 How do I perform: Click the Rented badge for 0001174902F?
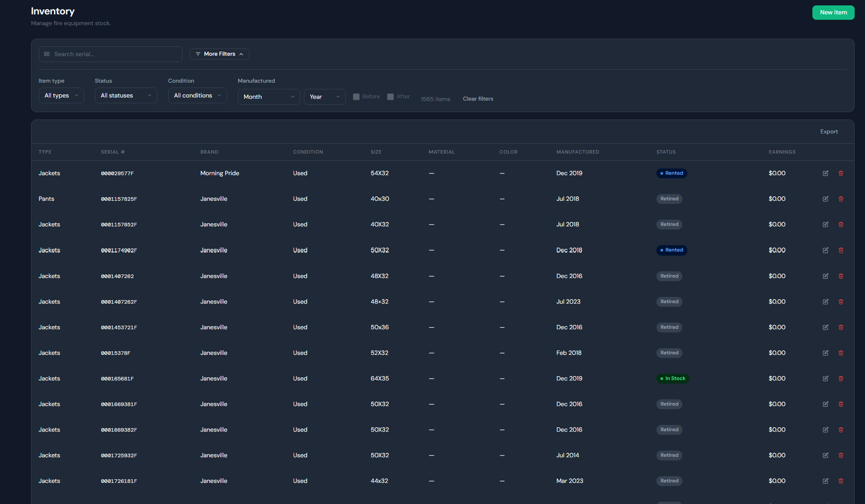672,250
